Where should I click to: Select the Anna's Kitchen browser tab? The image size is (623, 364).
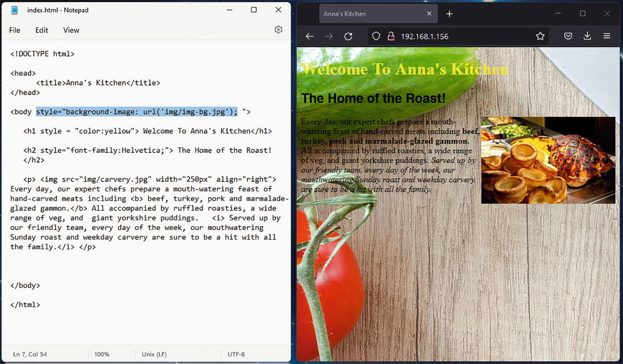[x=369, y=14]
